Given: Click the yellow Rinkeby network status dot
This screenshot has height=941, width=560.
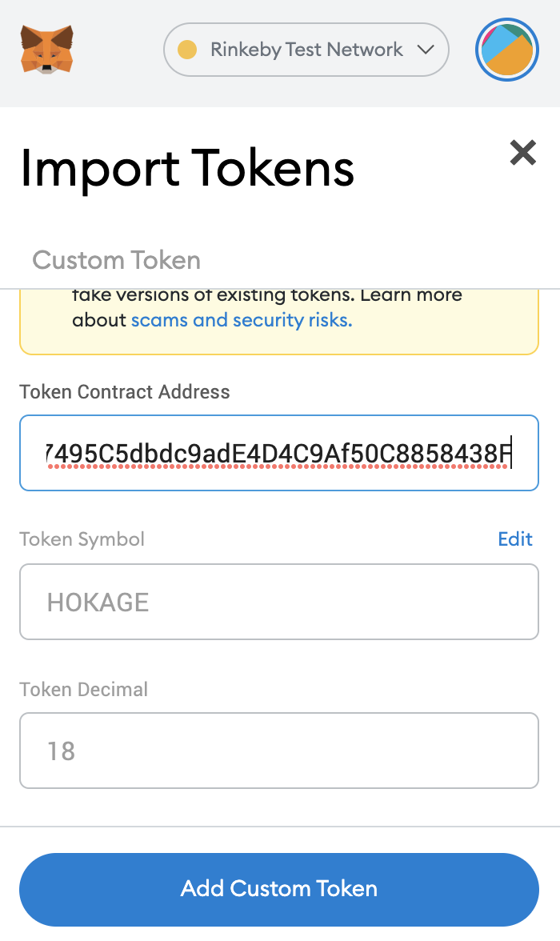Looking at the screenshot, I should (187, 50).
